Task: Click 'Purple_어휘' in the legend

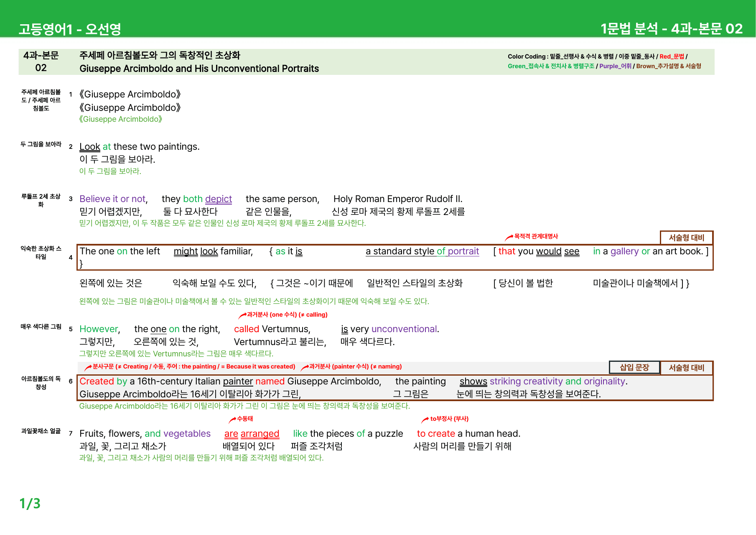Action: point(615,66)
